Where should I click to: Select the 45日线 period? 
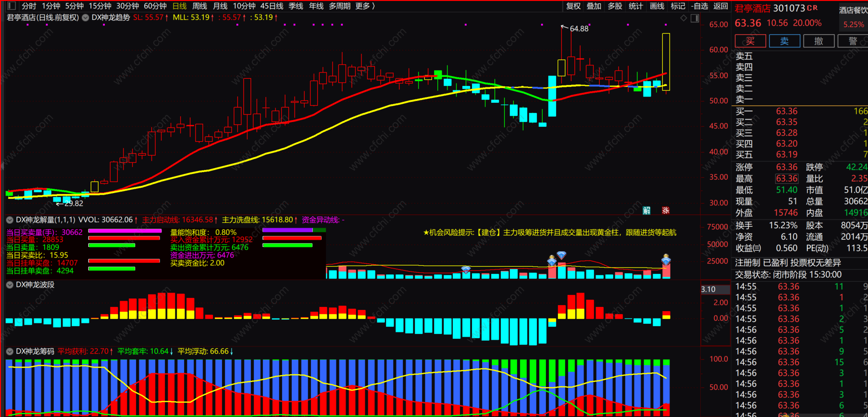272,6
